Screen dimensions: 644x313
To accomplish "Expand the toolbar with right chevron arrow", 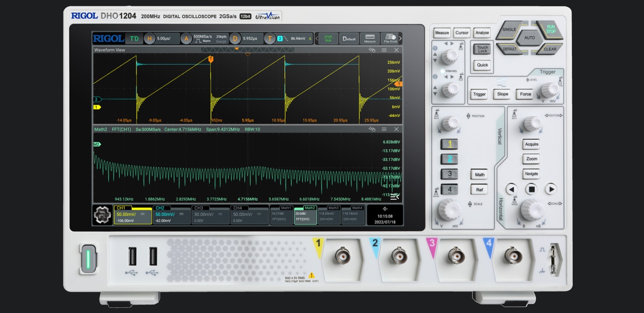I will 400,38.
